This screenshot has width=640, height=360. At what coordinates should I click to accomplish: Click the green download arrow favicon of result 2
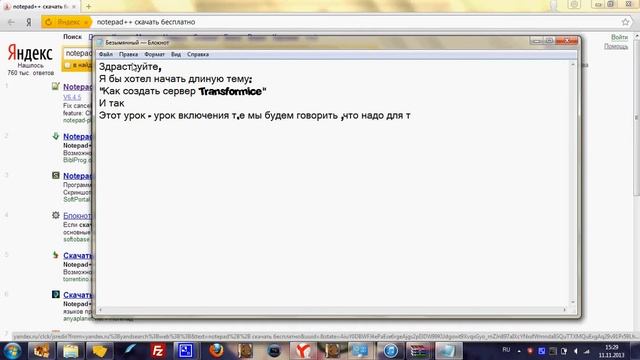pos(56,136)
